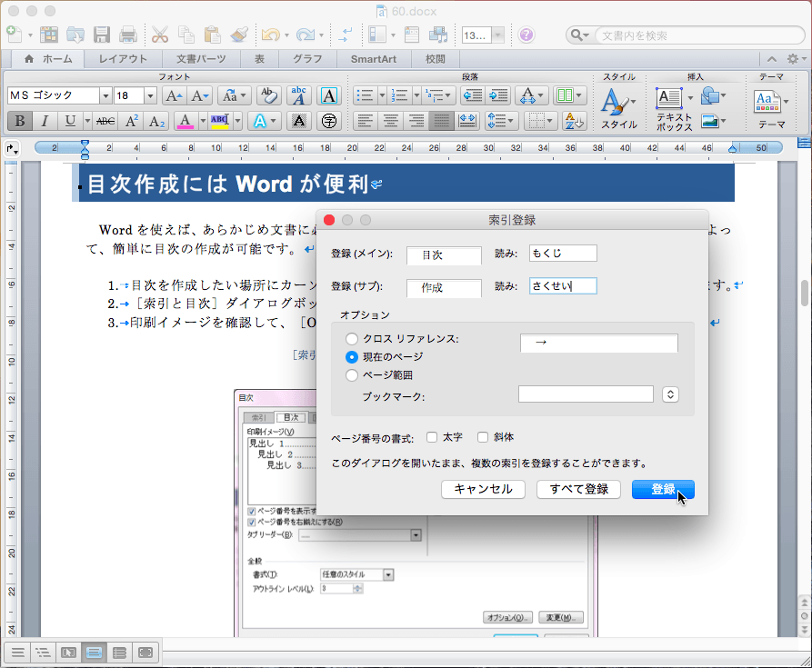Screen dimensions: 812x668
Task: Decrease indent icon in paragraph group
Action: (x=472, y=95)
